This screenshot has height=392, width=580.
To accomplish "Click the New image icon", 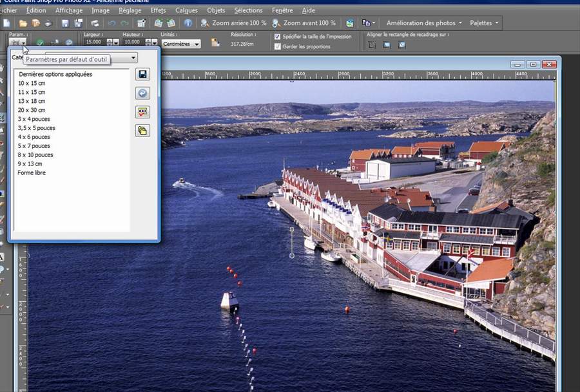I will pyautogui.click(x=6, y=23).
